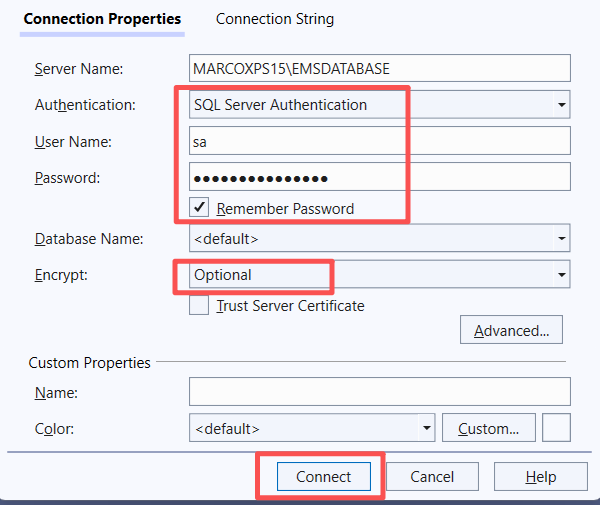Open the Authentication dropdown
600x505 pixels.
coord(379,104)
